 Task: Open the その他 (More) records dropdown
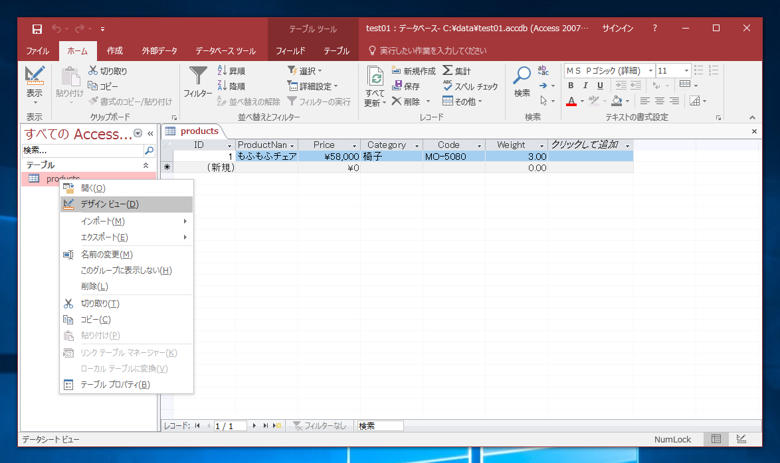pyautogui.click(x=462, y=101)
